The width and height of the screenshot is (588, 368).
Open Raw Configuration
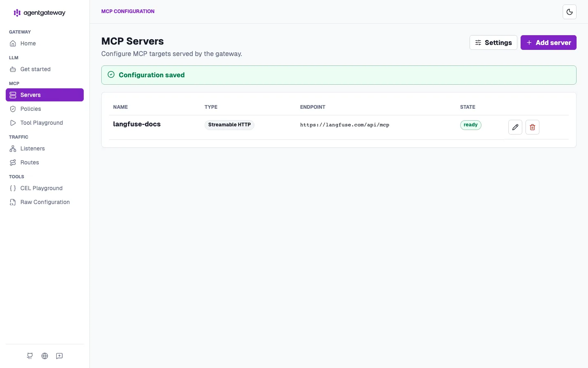click(45, 202)
